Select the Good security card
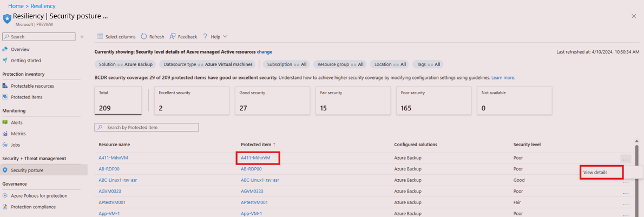The width and height of the screenshot is (644, 217). 273,100
